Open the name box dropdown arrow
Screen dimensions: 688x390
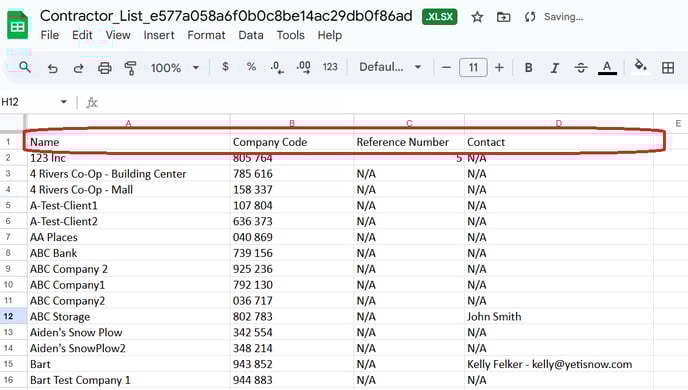pyautogui.click(x=64, y=102)
